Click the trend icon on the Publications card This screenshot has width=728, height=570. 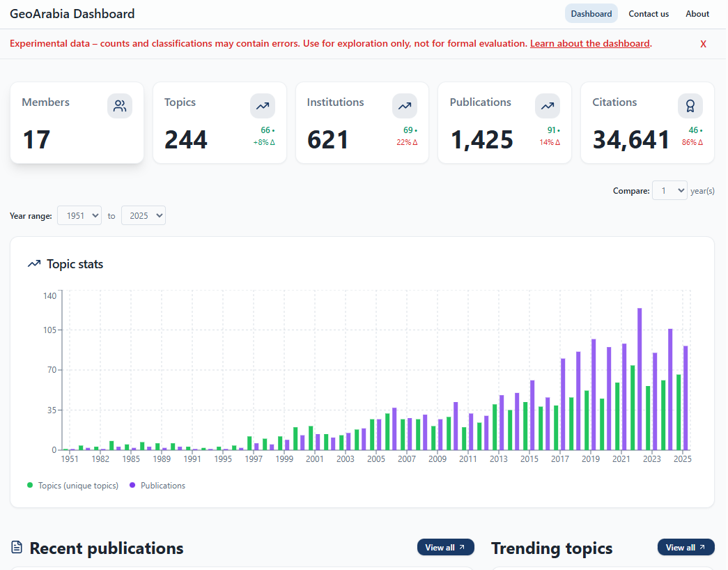[x=547, y=105]
